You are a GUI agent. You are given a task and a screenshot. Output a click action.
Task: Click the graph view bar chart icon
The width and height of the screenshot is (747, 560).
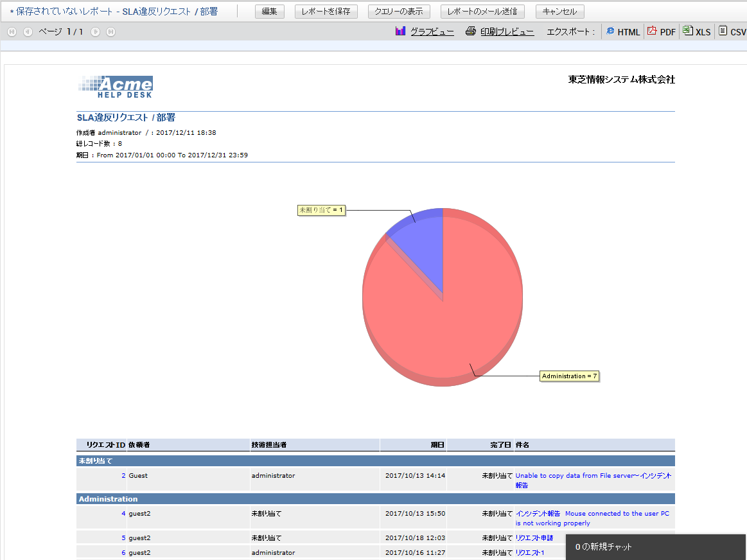point(400,31)
